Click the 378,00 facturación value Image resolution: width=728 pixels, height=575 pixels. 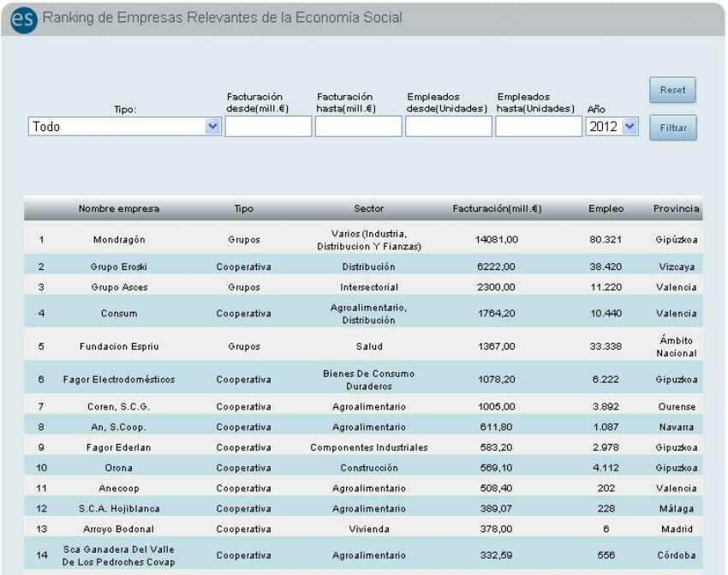[x=496, y=529]
